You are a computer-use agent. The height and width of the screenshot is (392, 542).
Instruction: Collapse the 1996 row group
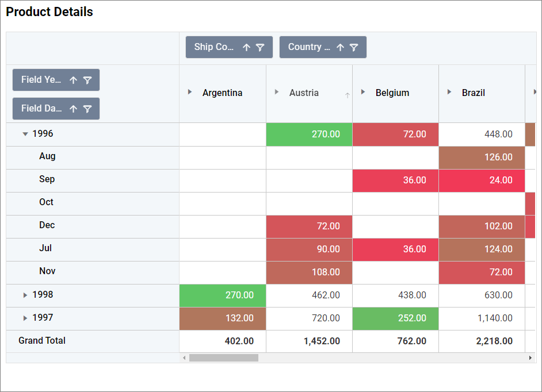(x=25, y=134)
